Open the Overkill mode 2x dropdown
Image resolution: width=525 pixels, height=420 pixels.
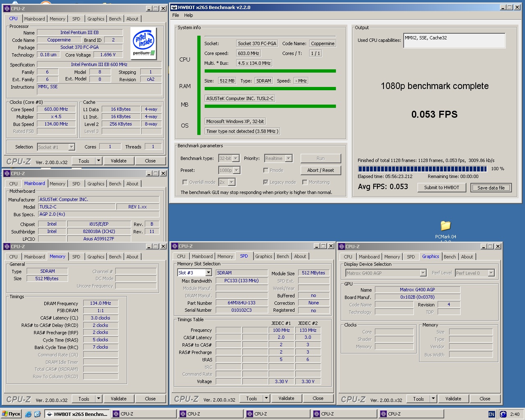point(231,182)
